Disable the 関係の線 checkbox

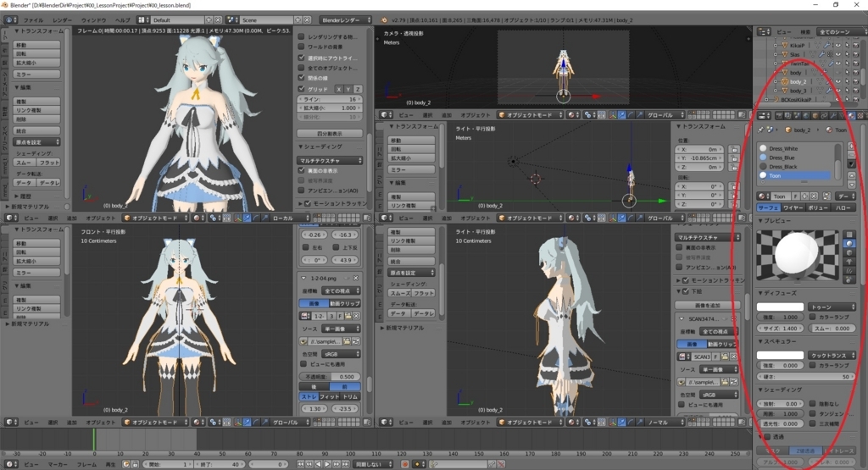(302, 78)
